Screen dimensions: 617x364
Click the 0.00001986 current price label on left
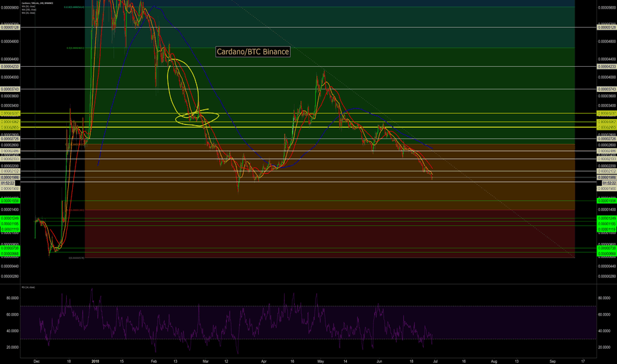[x=10, y=178]
